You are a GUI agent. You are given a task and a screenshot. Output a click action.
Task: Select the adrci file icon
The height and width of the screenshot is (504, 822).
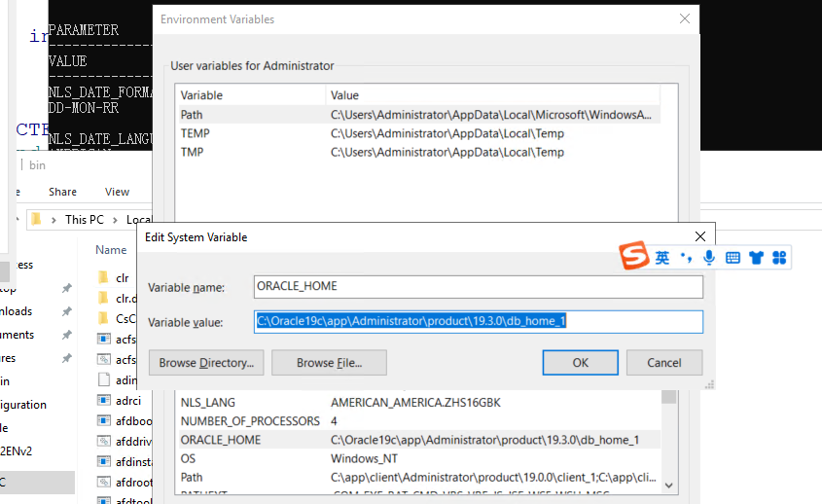point(103,399)
